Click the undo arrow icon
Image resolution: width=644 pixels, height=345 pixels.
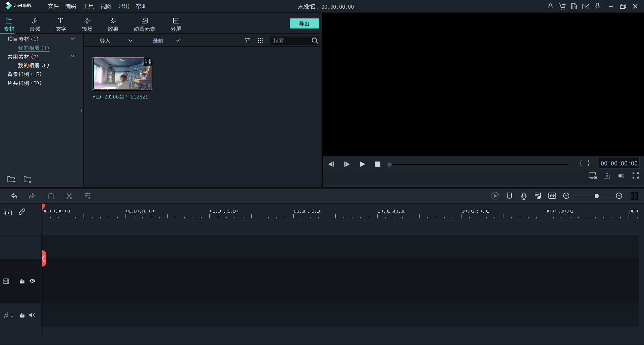14,196
